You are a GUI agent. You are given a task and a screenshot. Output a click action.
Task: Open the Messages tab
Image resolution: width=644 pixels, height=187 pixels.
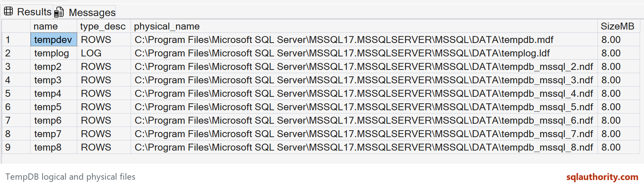(x=85, y=12)
